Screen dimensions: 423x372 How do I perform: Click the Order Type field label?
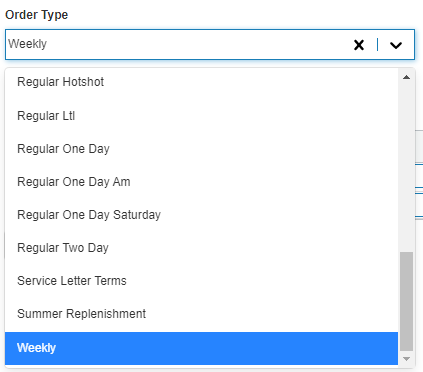pos(37,15)
